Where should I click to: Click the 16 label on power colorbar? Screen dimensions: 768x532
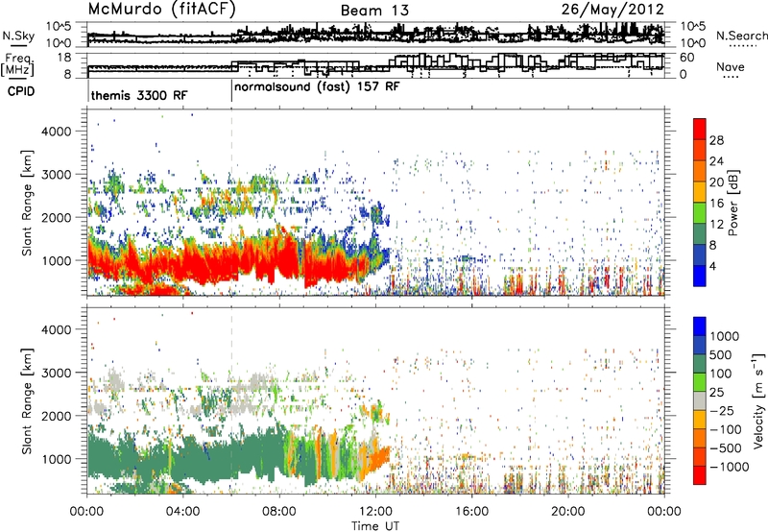click(x=716, y=204)
